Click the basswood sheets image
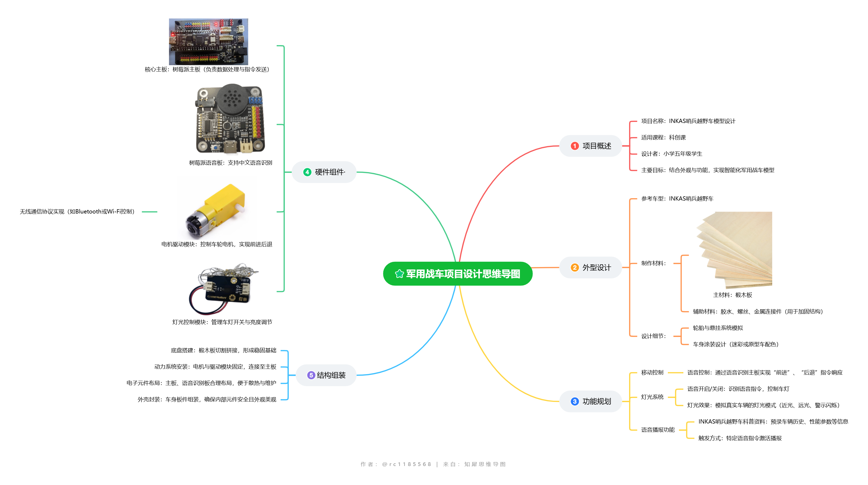The image size is (868, 485). [734, 250]
